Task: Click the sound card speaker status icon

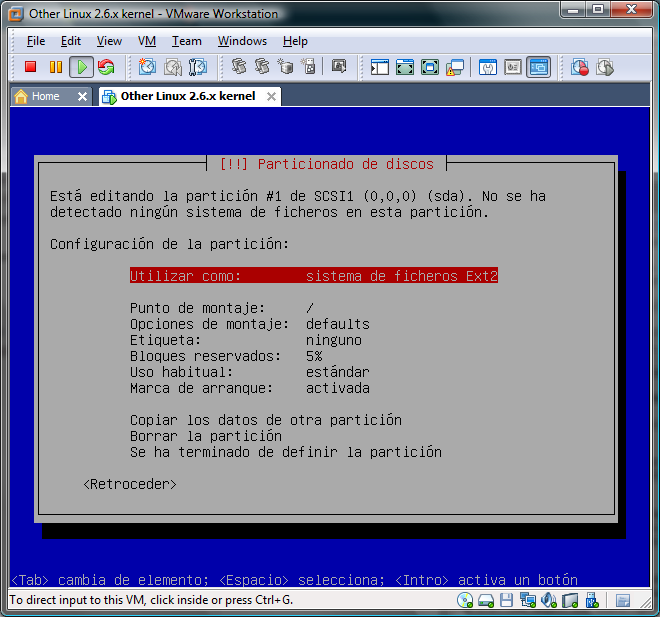Action: point(549,600)
